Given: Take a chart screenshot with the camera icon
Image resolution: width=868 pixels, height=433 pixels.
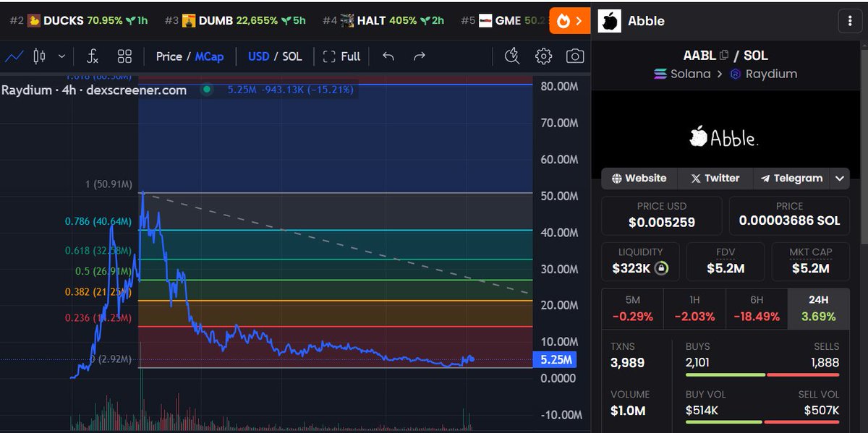Looking at the screenshot, I should point(574,55).
